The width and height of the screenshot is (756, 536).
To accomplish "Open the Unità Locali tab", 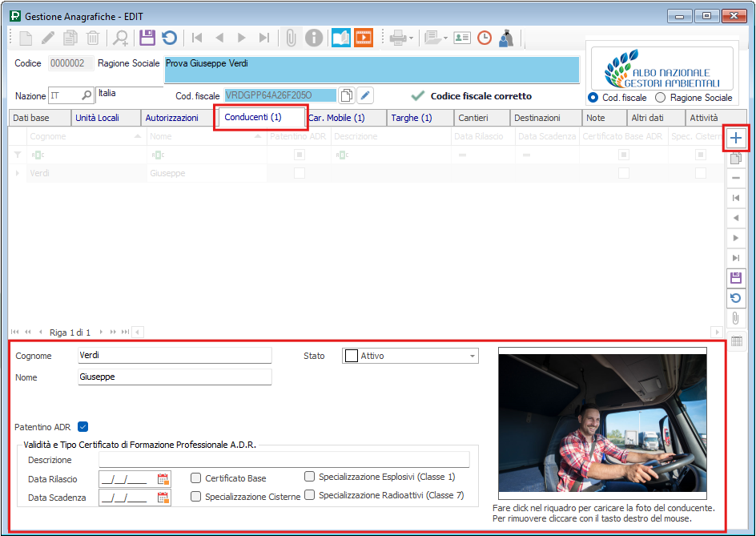I will click(97, 118).
